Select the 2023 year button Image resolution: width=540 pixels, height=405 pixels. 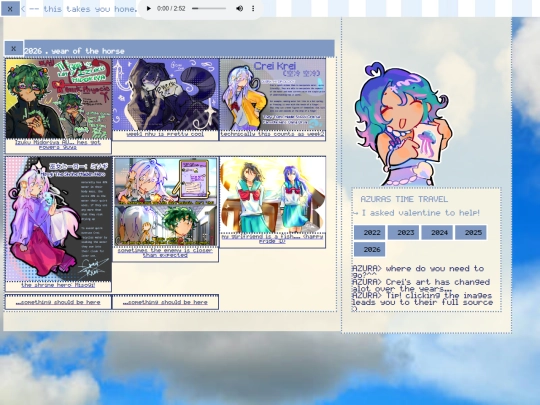click(403, 232)
